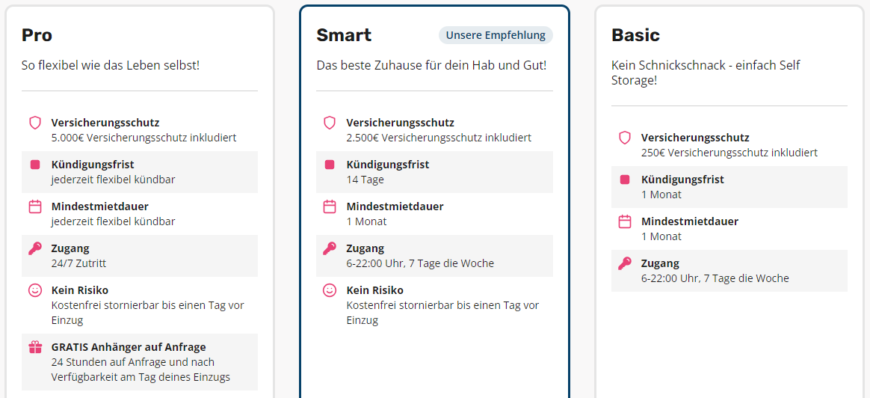Select the Basic plan heading
The width and height of the screenshot is (870, 398).
point(636,35)
